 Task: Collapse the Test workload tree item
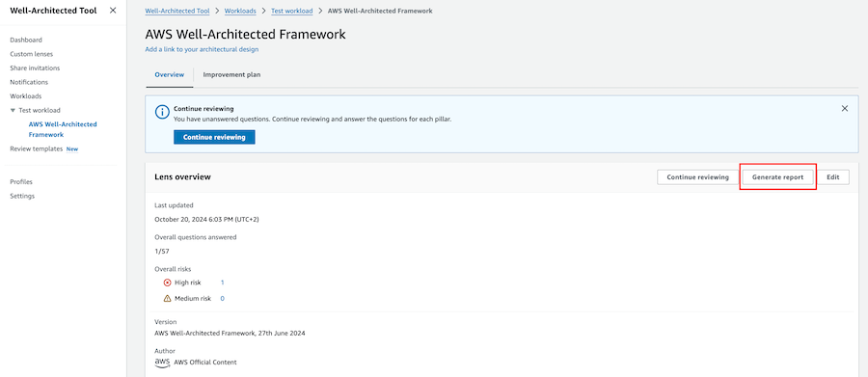[13, 110]
